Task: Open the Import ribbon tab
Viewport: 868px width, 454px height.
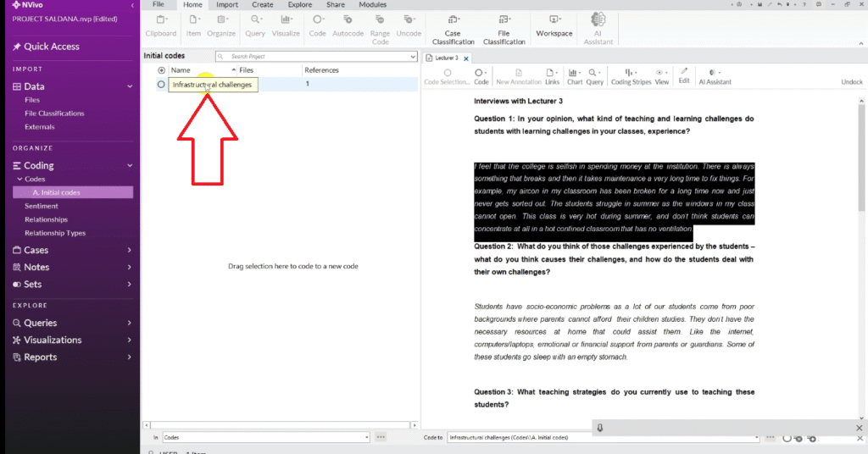Action: coord(226,5)
